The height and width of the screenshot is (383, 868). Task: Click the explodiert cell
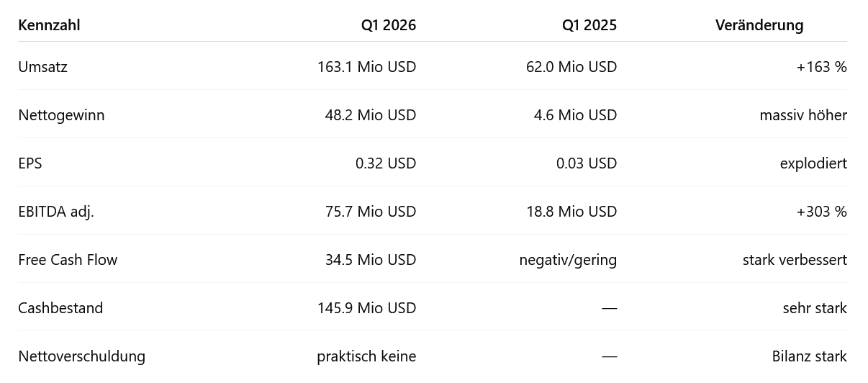coord(813,163)
